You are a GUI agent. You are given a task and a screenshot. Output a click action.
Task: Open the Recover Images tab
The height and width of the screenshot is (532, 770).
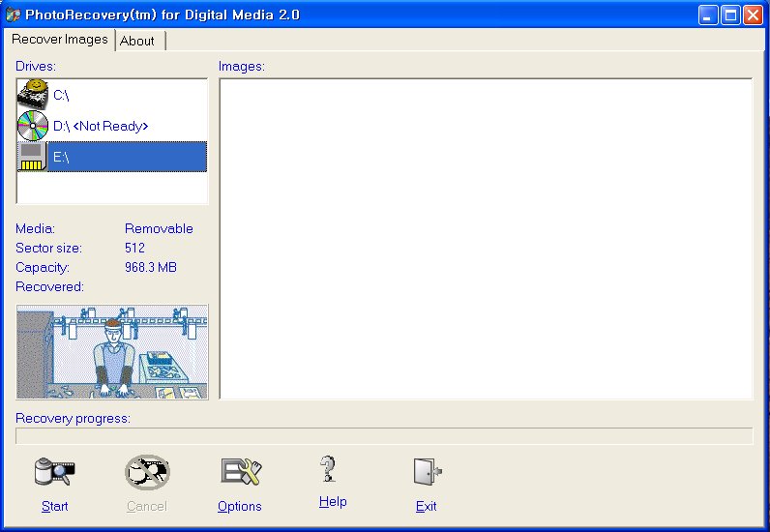(59, 40)
